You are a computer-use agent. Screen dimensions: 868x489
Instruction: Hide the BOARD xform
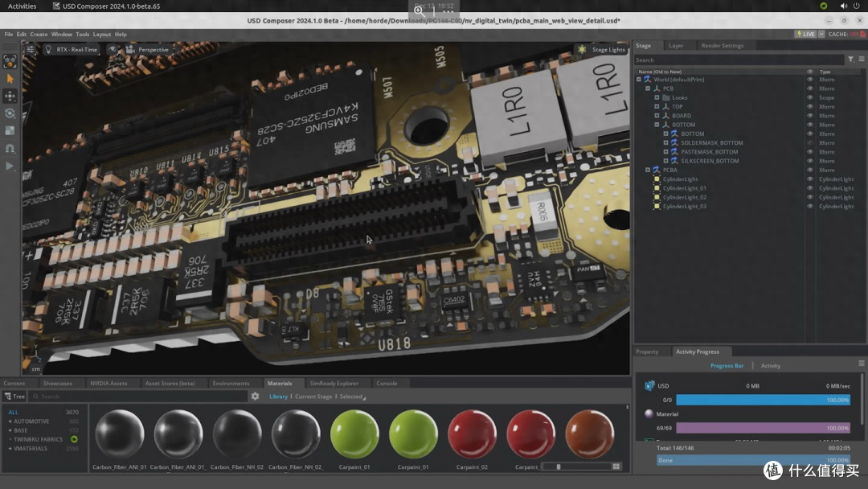(x=810, y=116)
